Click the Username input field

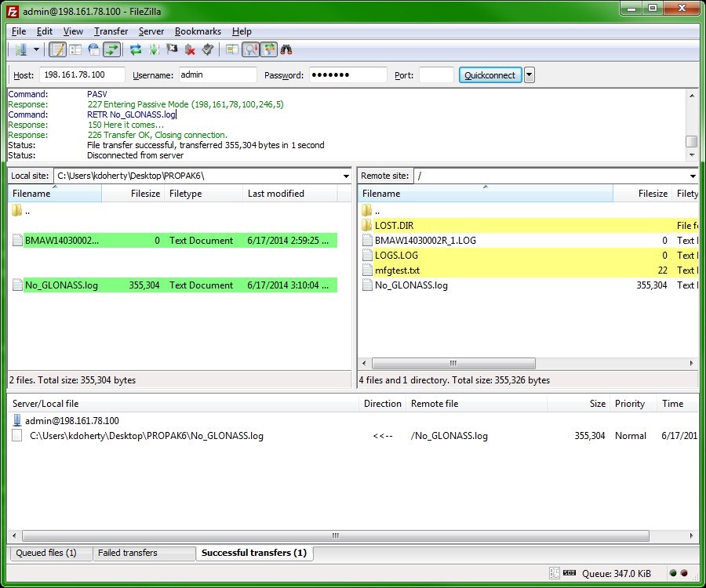click(x=217, y=74)
